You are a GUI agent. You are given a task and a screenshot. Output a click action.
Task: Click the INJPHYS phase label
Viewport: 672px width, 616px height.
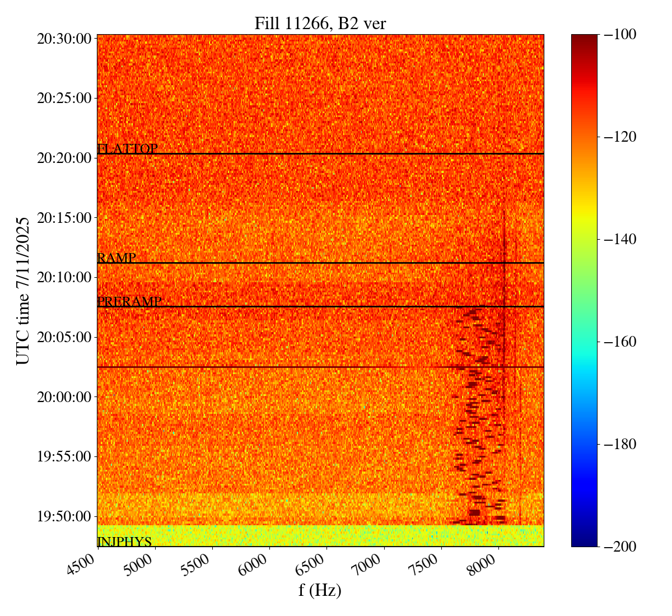pos(124,542)
